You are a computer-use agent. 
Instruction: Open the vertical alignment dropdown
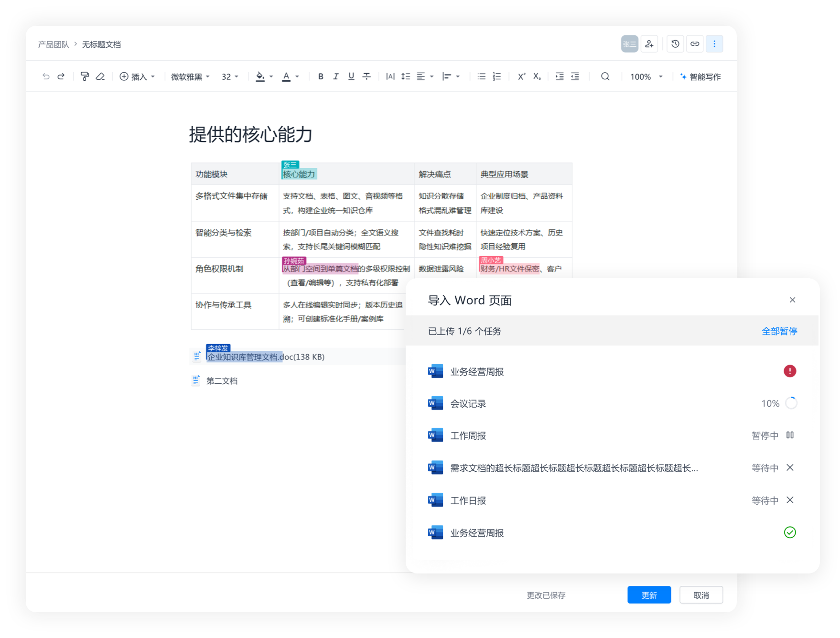pyautogui.click(x=451, y=76)
